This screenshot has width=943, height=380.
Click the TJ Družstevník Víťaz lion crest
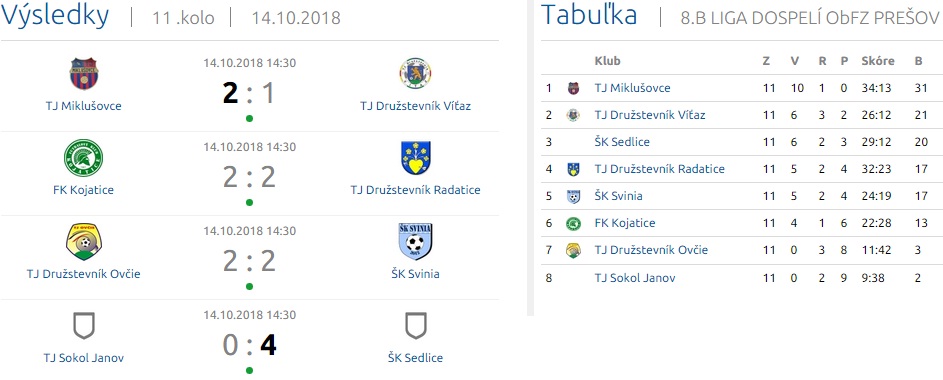[415, 73]
